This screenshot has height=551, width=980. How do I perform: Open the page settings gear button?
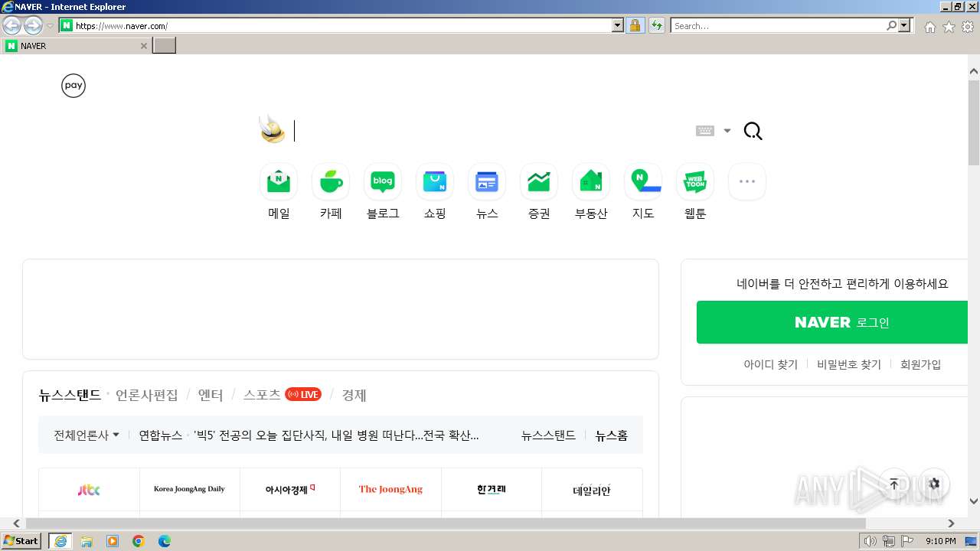pyautogui.click(x=934, y=484)
